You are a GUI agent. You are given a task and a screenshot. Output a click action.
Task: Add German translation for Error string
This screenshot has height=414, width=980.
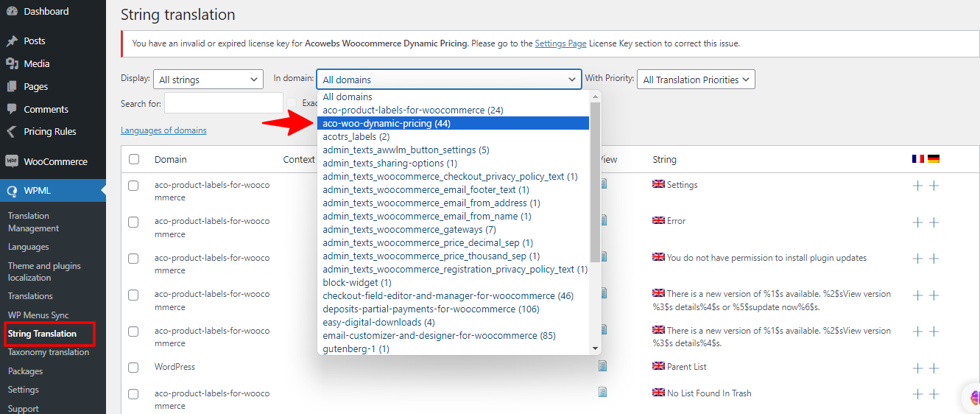coord(934,222)
